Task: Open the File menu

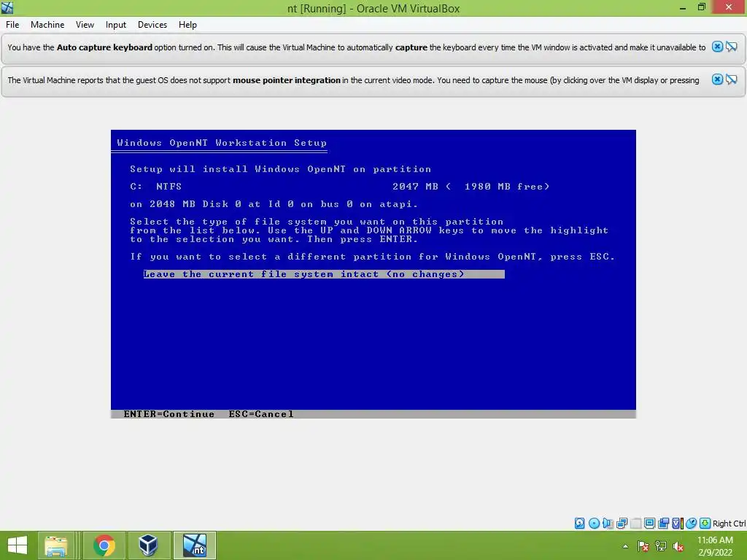Action: click(x=12, y=25)
